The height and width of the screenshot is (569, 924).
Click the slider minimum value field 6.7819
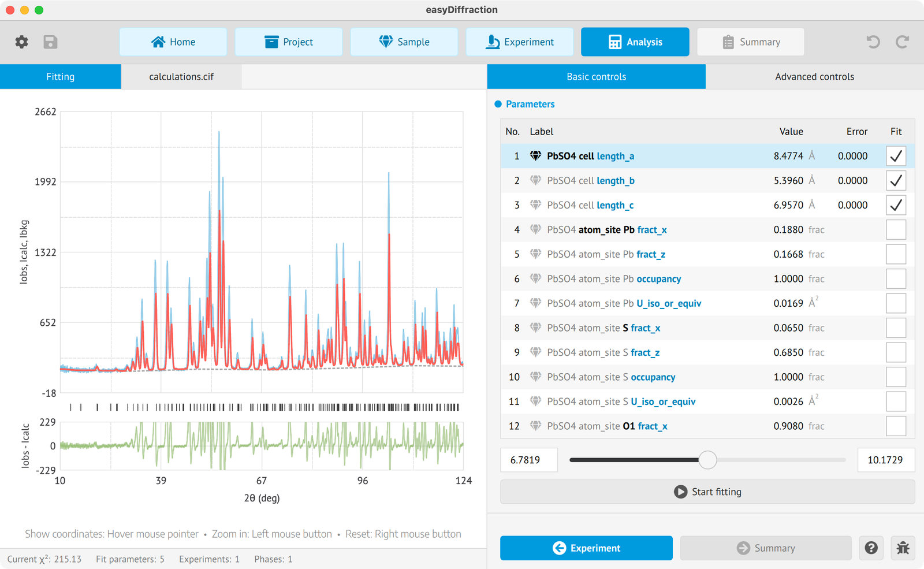[528, 460]
